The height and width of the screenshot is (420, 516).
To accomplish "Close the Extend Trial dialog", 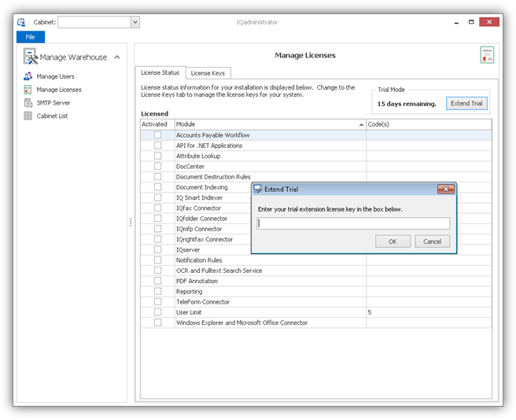I will point(446,189).
